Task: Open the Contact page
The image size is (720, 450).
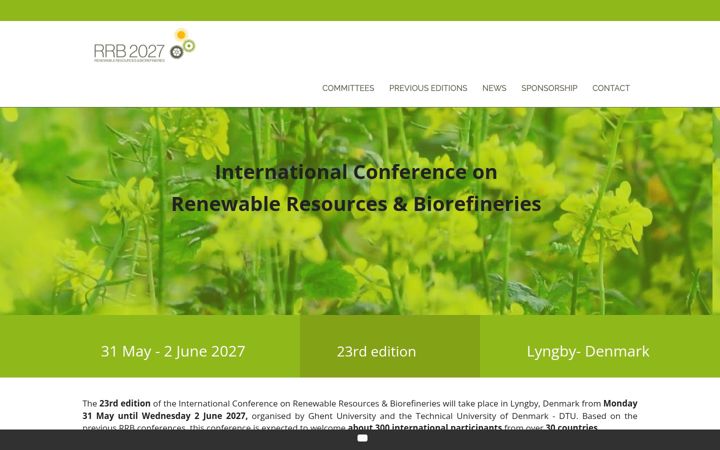Action: click(x=611, y=88)
